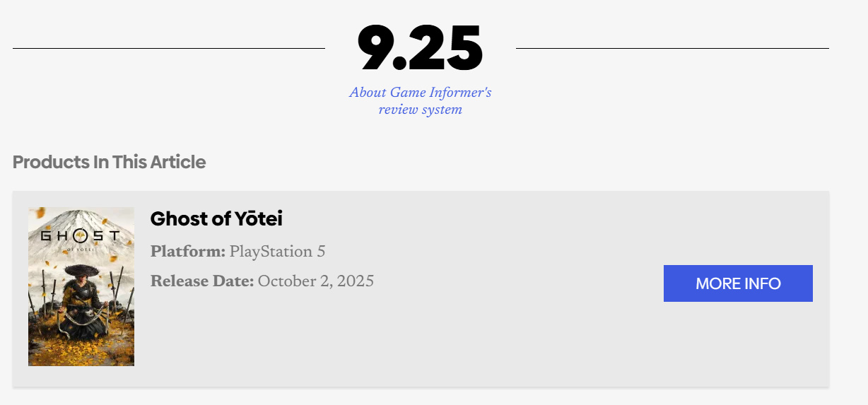
Task: Click the line left of the score
Action: point(168,49)
